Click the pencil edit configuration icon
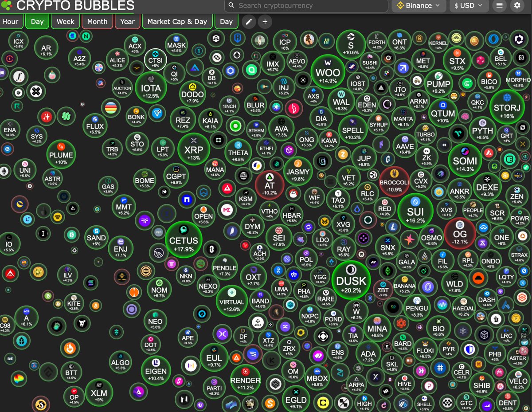The width and height of the screenshot is (532, 412). coord(249,22)
